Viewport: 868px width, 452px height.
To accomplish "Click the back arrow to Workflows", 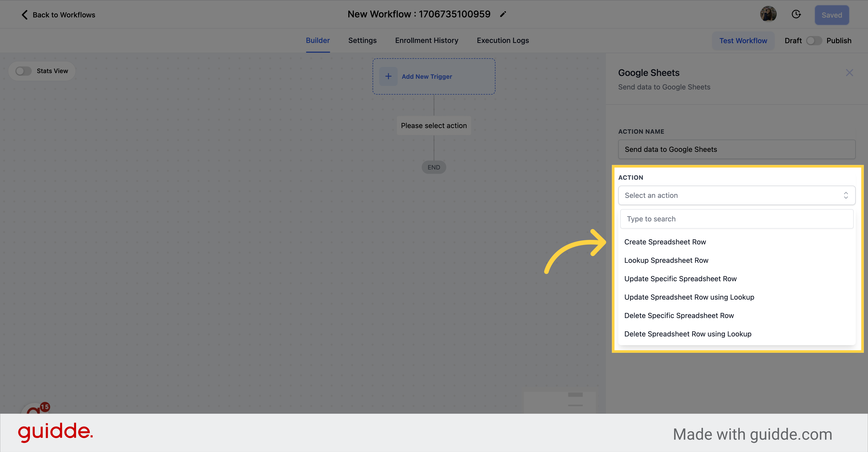I will tap(25, 15).
